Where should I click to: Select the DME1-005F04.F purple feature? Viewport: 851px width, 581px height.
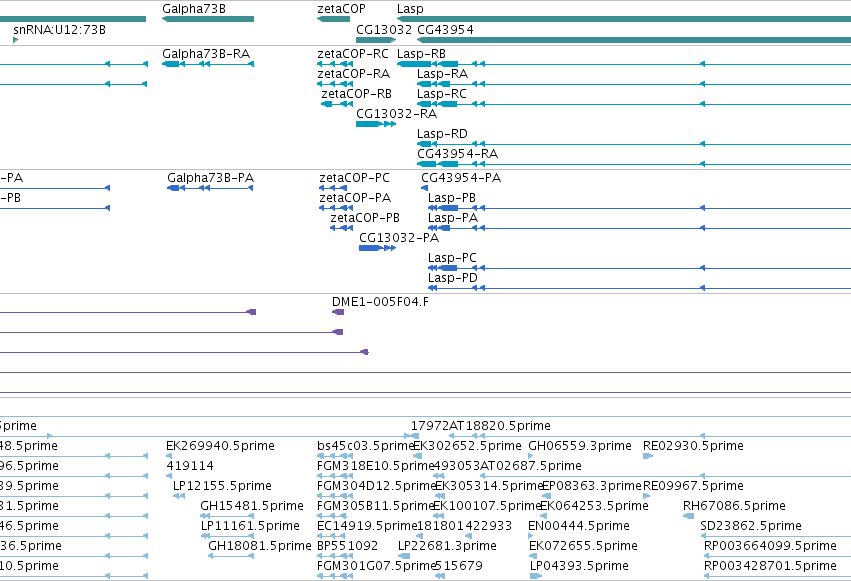(x=338, y=312)
